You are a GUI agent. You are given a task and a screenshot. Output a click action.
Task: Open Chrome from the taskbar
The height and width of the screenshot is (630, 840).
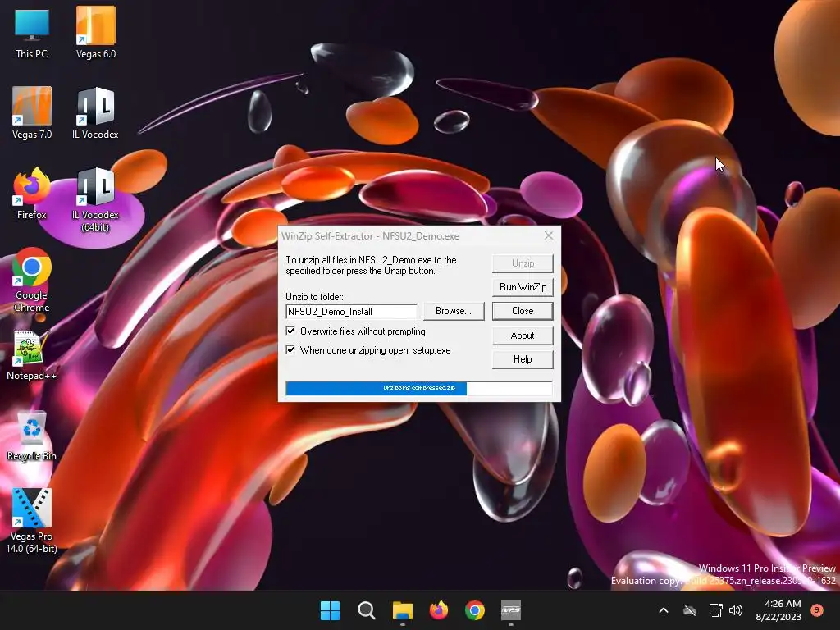pyautogui.click(x=475, y=610)
